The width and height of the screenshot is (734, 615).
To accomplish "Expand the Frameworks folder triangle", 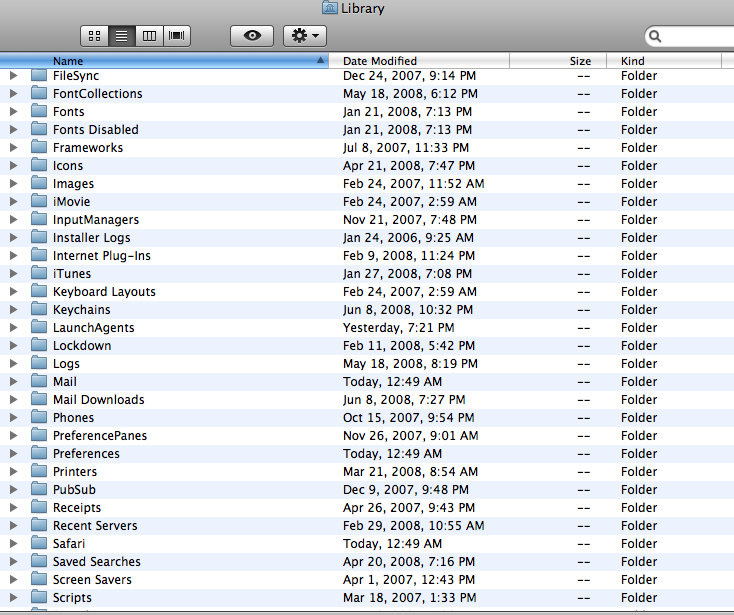I will (14, 147).
